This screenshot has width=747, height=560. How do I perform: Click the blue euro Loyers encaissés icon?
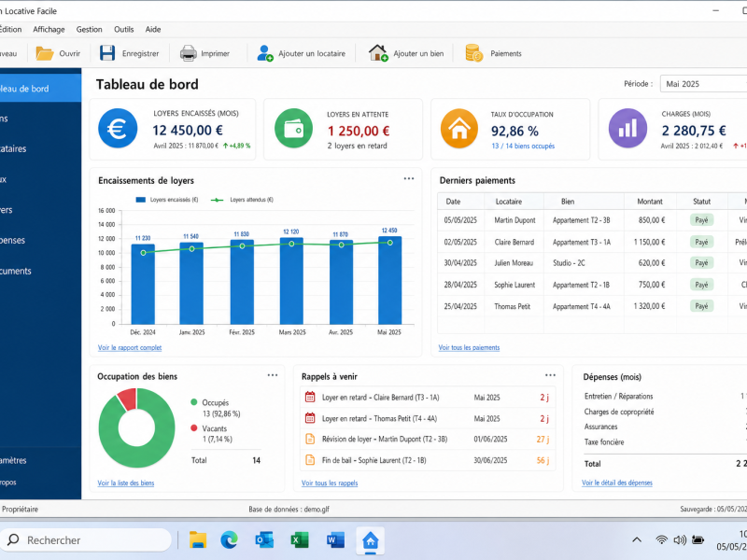click(118, 129)
